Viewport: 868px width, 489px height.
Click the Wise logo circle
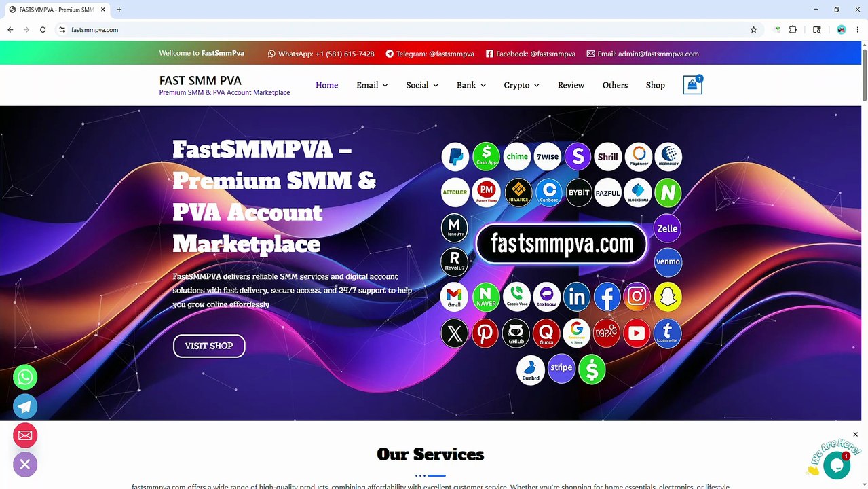click(x=548, y=156)
